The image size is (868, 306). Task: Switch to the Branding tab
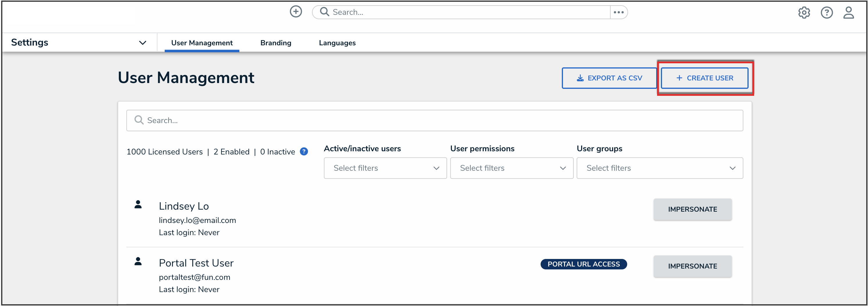pyautogui.click(x=275, y=42)
